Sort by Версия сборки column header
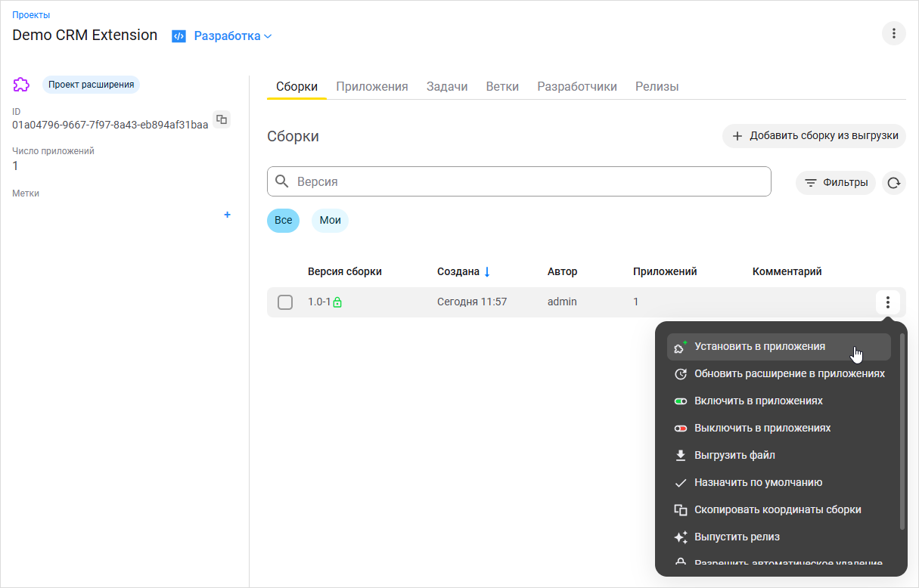The width and height of the screenshot is (919, 588). pos(345,271)
